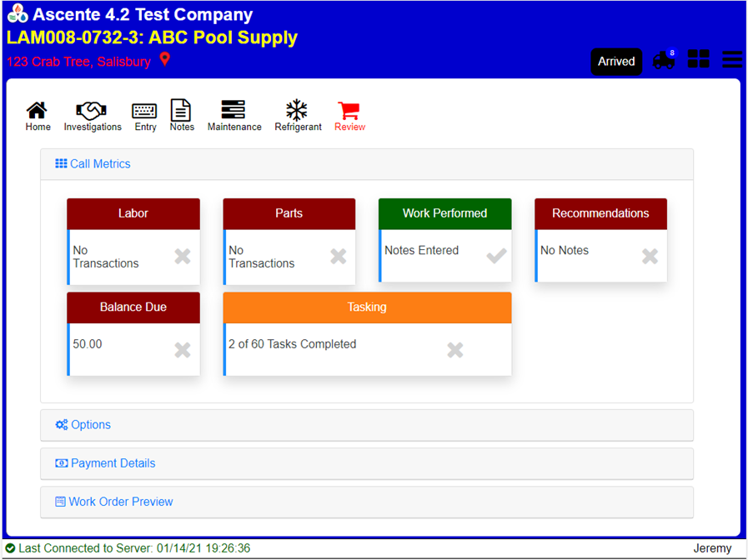Click the X mark on Parts card
The height and width of the screenshot is (560, 748).
coord(338,257)
